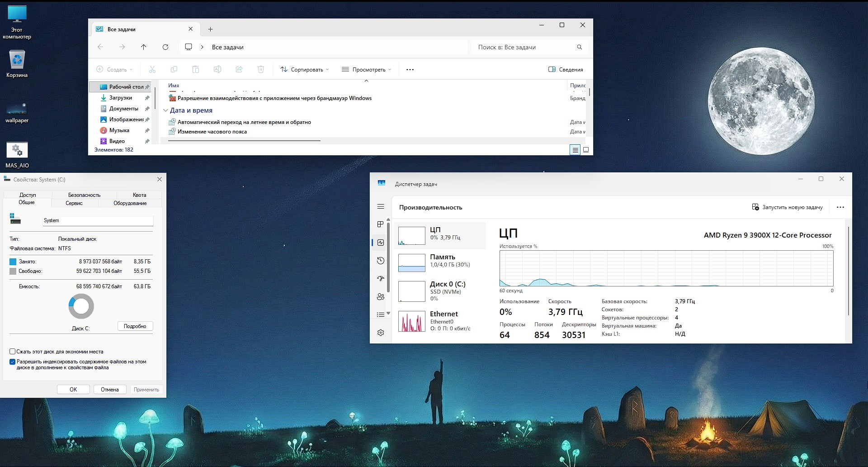Delete item via trash icon in Explorer toolbar
The width and height of the screenshot is (868, 467).
(x=261, y=69)
